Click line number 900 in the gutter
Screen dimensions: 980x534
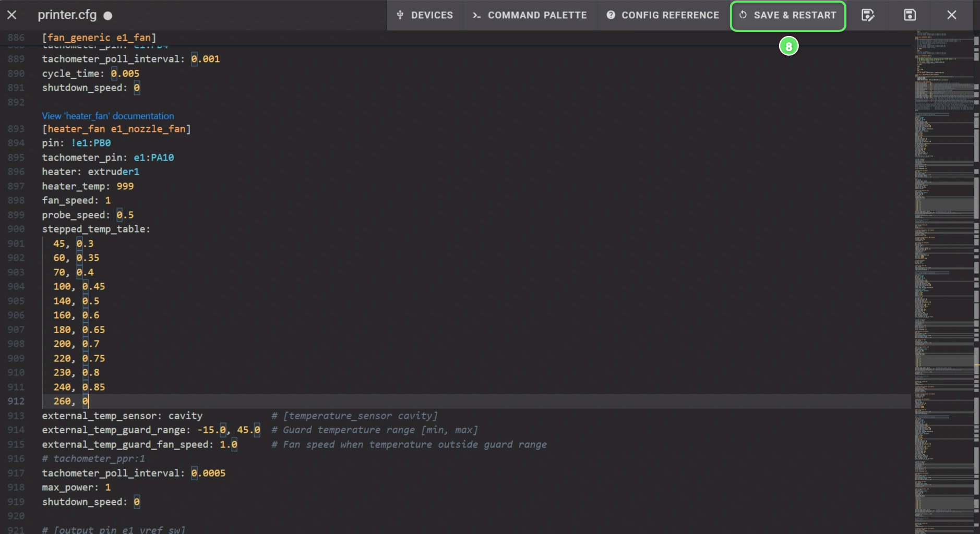16,229
